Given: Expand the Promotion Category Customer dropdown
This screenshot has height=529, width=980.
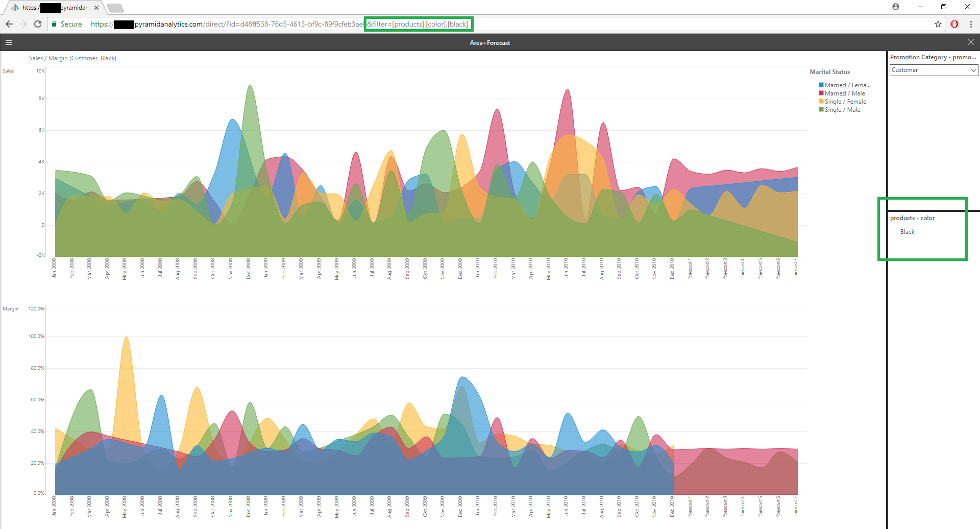Looking at the screenshot, I should click(x=934, y=70).
